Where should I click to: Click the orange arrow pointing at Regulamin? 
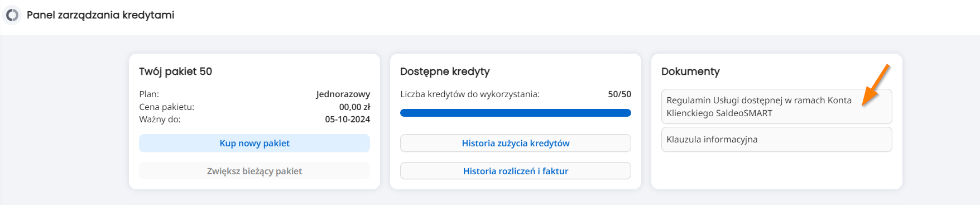click(876, 85)
